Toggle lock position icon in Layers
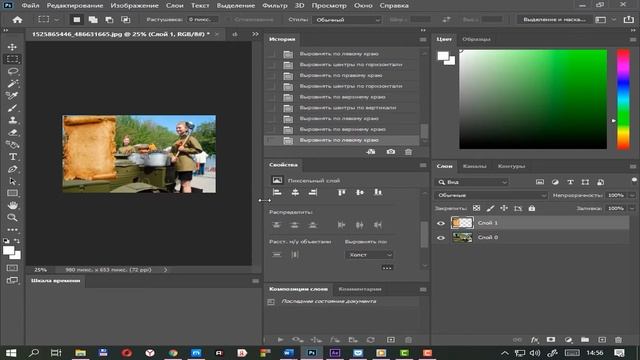640x360 pixels. pos(504,208)
